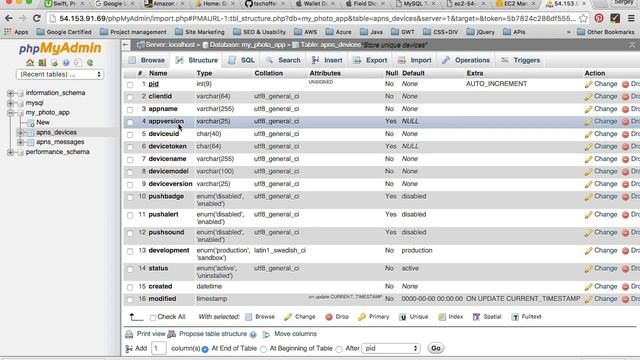
Task: Select At Beginning of Table radio
Action: [x=263, y=349]
